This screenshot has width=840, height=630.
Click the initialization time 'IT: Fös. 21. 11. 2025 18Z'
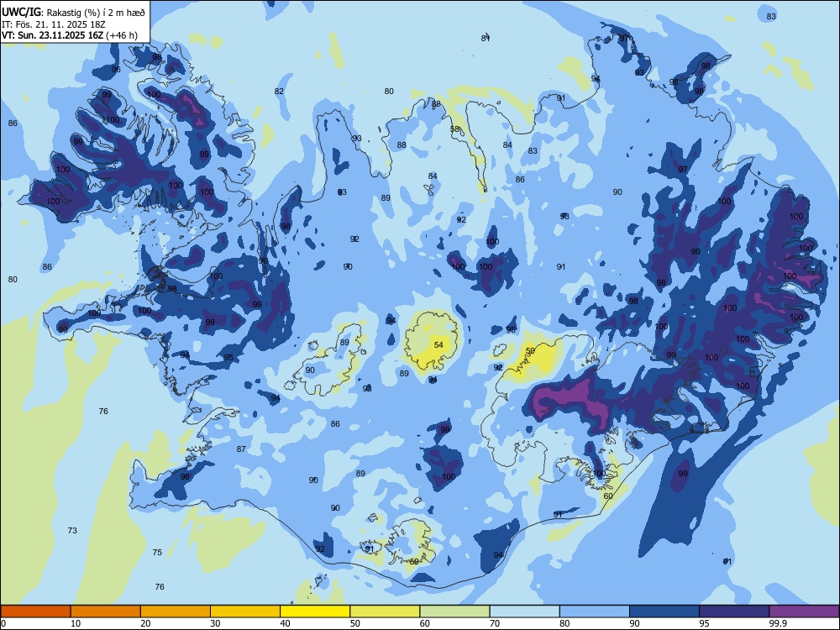point(54,24)
